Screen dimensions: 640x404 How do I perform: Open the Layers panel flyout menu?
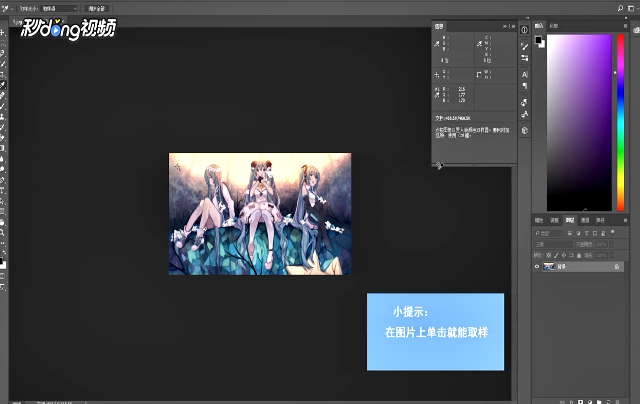click(x=625, y=220)
